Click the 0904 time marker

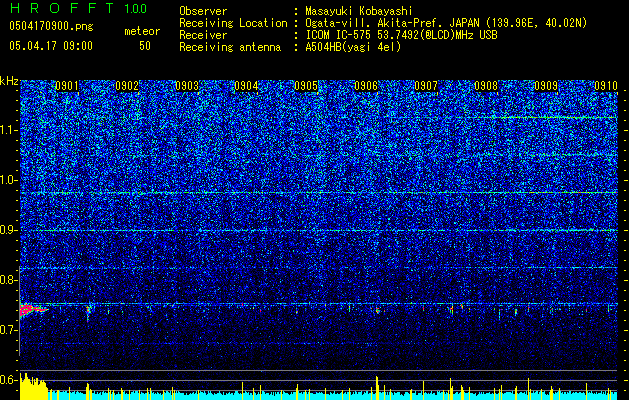coord(246,86)
